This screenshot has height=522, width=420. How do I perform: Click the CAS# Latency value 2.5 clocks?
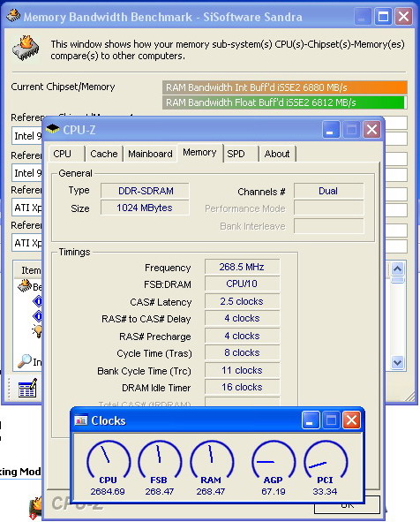[242, 301]
